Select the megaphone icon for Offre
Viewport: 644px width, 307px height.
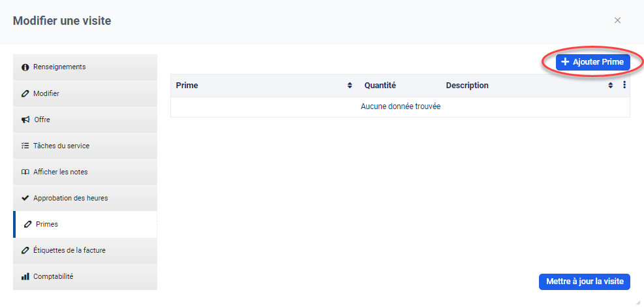point(25,120)
